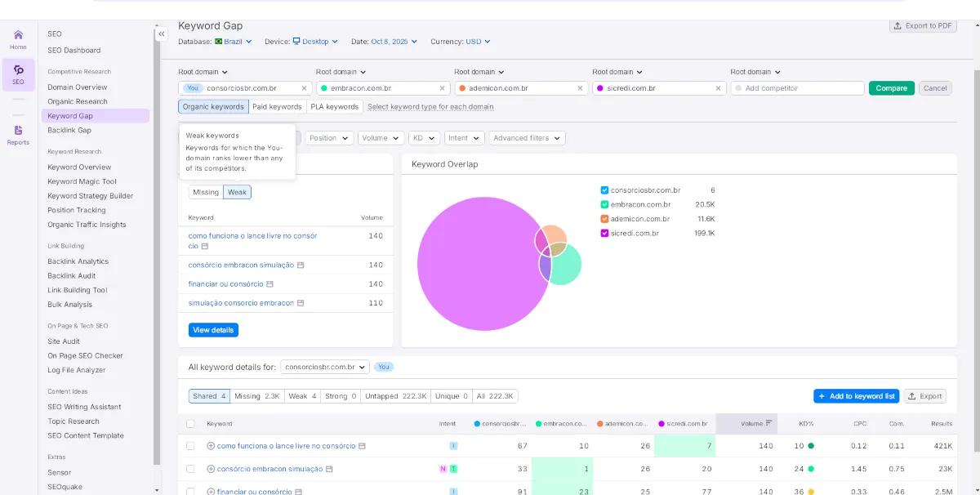
Task: Switch to Paid keywords tab
Action: pyautogui.click(x=277, y=107)
